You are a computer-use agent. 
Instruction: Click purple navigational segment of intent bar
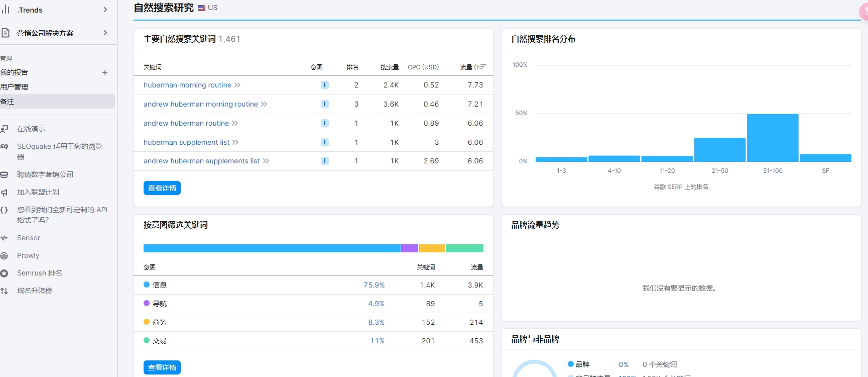point(410,248)
